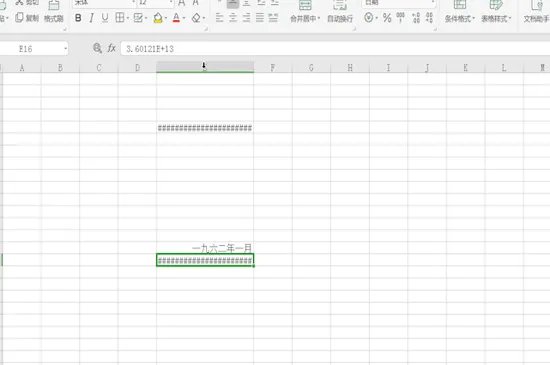Select column C header
Screen dimensions: 550x365
(x=99, y=67)
